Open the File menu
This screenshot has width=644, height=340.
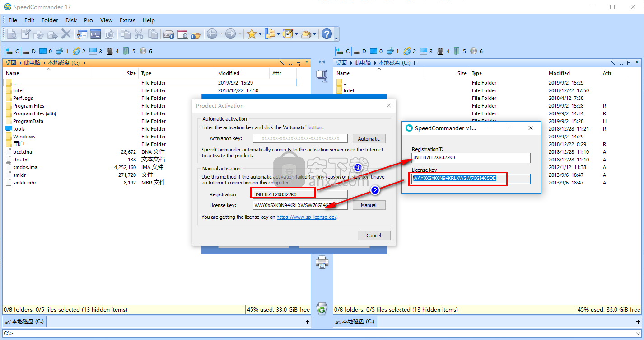tap(13, 20)
